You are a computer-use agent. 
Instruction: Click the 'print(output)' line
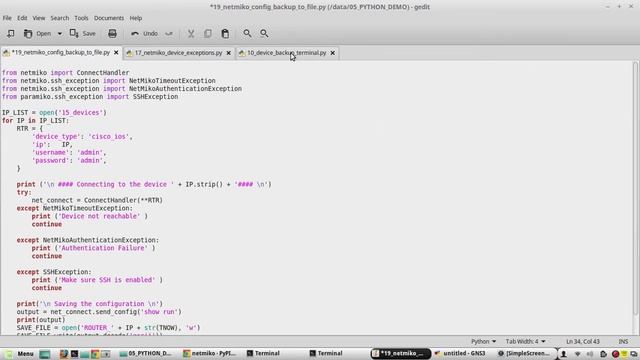(41, 320)
